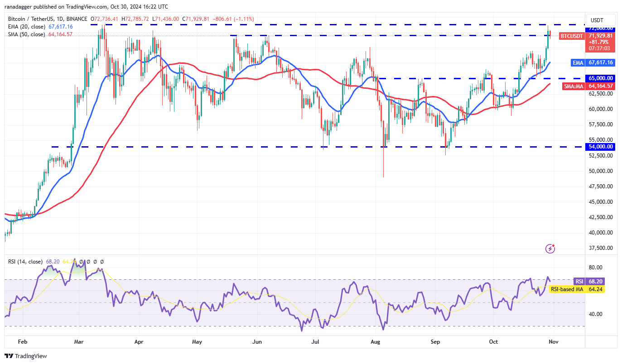
Task: Click the 72,000.00 blue level price label
Action: coord(601,29)
